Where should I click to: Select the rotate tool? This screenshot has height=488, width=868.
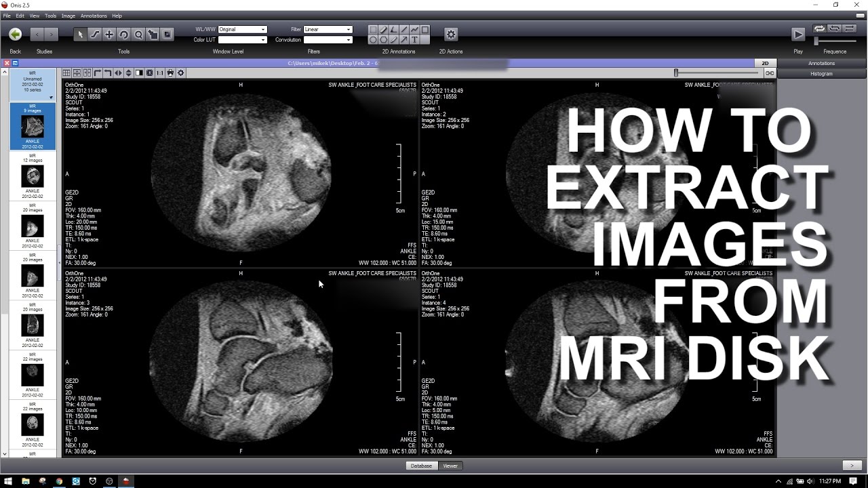[124, 35]
